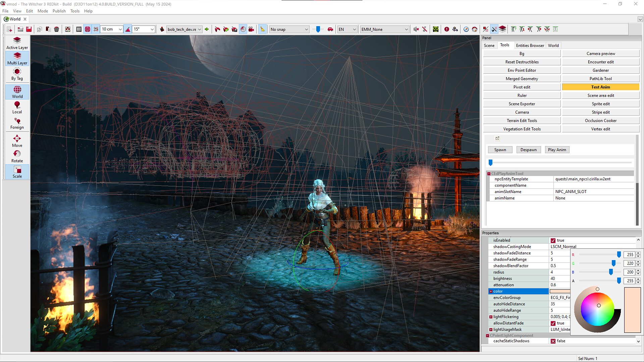Click the broom cleanup icon on the toolbar
This screenshot has height=362, width=644.
click(x=262, y=29)
